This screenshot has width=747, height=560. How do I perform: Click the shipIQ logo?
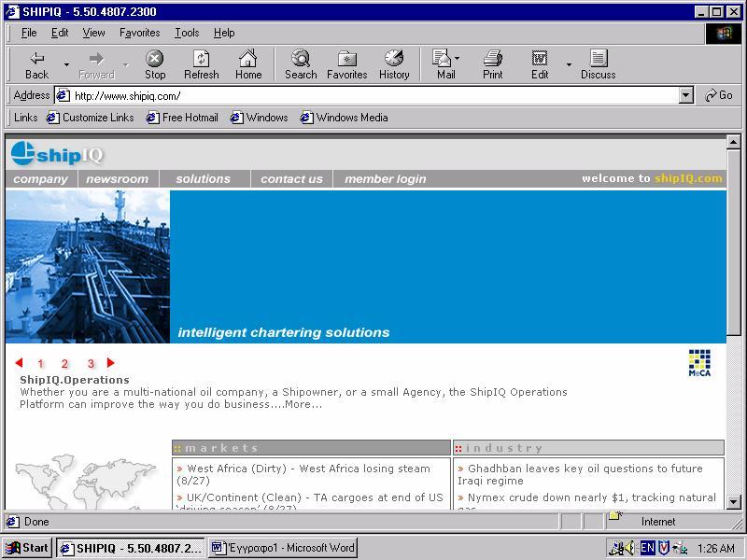point(56,153)
